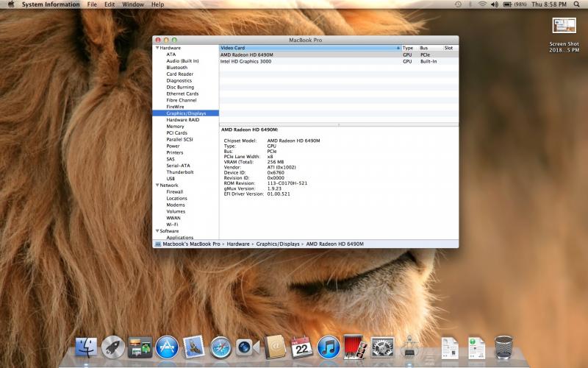Open the first document stack in Dock

450,347
